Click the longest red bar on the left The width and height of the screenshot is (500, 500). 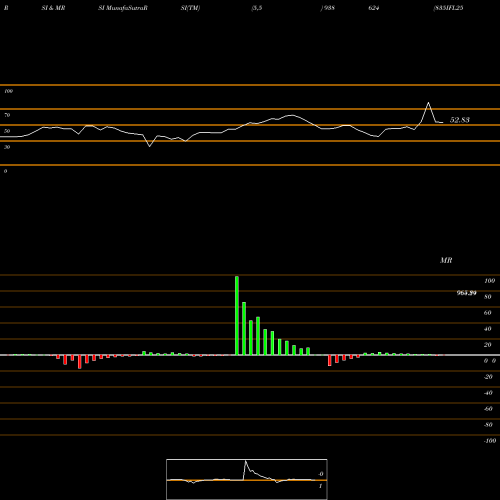click(79, 362)
